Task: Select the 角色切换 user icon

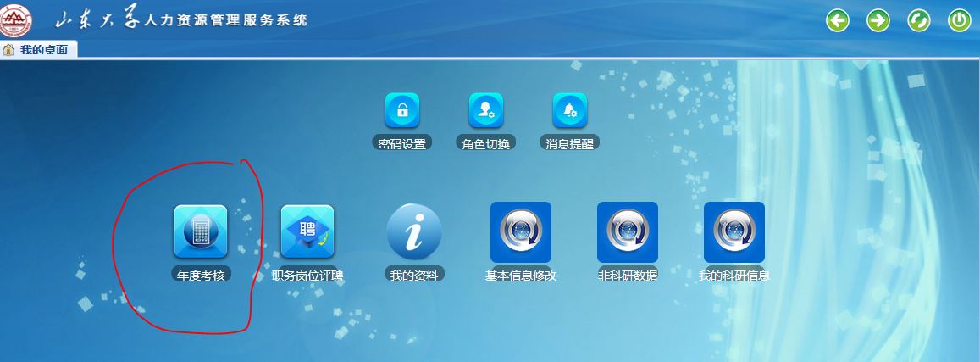Action: click(x=486, y=109)
